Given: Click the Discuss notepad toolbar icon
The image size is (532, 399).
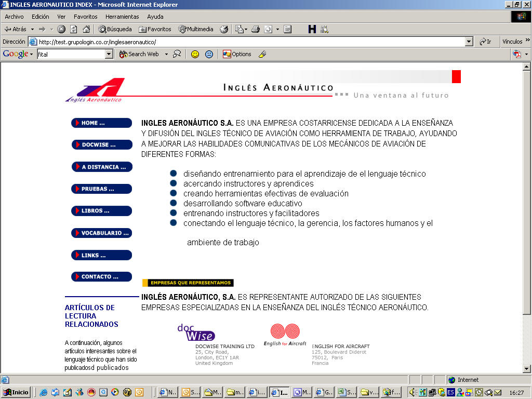Looking at the screenshot, I should click(287, 29).
